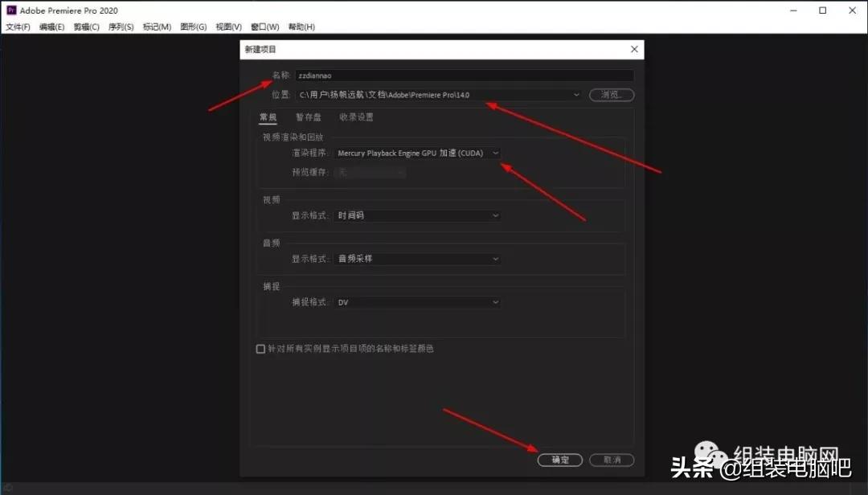Open the 图形(G) Graphics menu
This screenshot has width=868, height=495.
pyautogui.click(x=192, y=27)
